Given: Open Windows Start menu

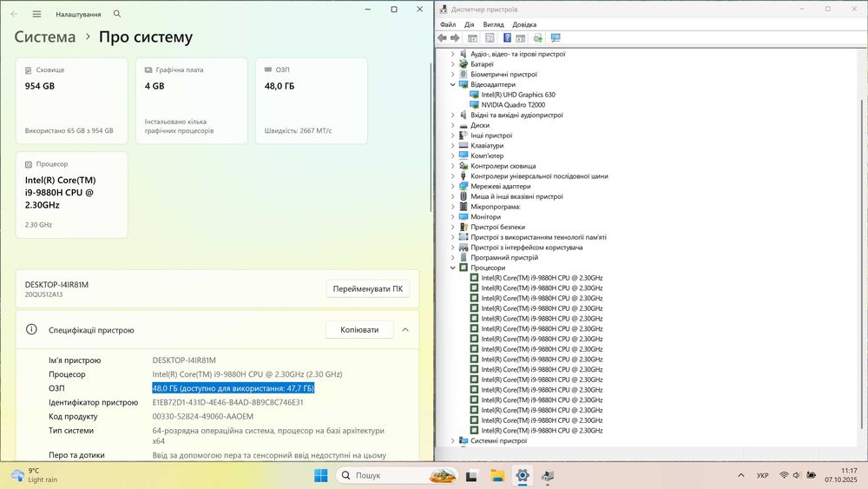Looking at the screenshot, I should pyautogui.click(x=320, y=475).
